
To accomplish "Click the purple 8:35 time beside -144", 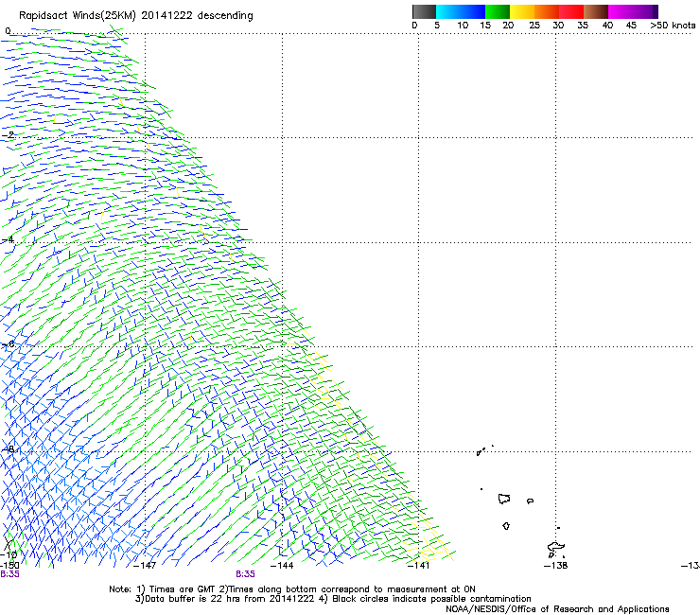I will [246, 574].
